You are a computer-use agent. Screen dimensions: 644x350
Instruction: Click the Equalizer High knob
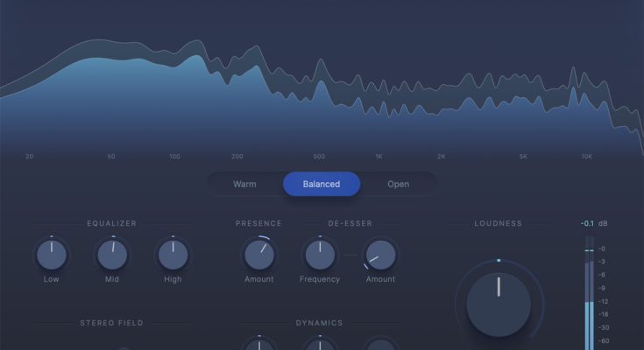[x=173, y=255]
